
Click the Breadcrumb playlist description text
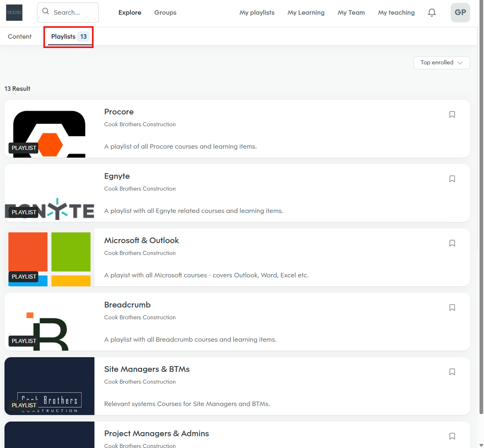coord(190,340)
